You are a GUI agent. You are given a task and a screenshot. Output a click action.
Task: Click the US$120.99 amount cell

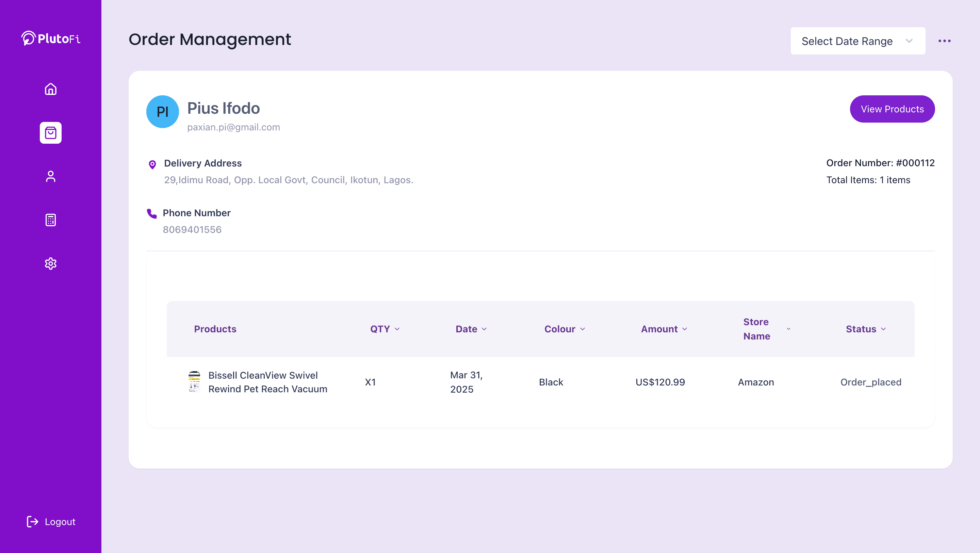(660, 382)
